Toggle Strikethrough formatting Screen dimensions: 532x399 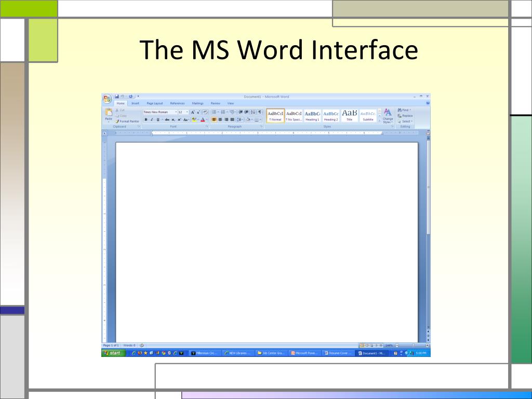point(167,119)
